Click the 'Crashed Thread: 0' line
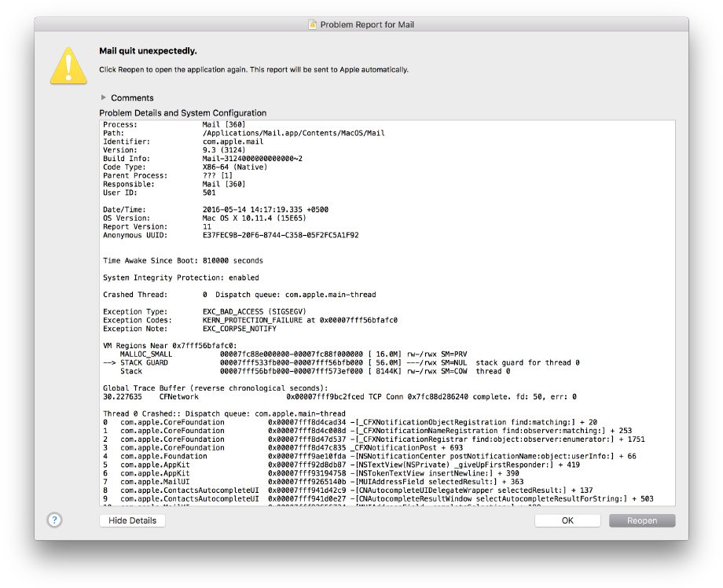The image size is (723, 588). pos(240,295)
